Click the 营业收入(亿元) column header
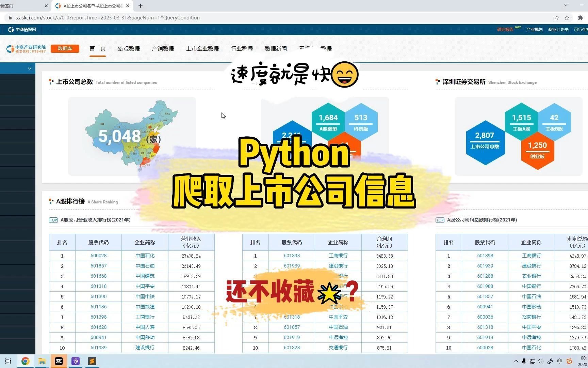The image size is (588, 368). 191,242
